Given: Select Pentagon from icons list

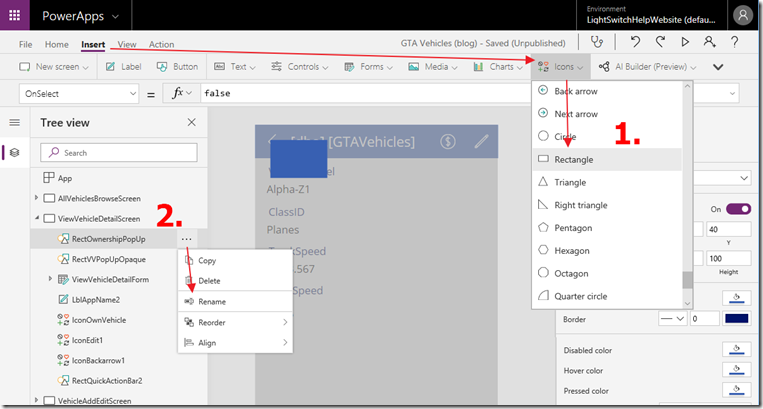Looking at the screenshot, I should point(607,228).
